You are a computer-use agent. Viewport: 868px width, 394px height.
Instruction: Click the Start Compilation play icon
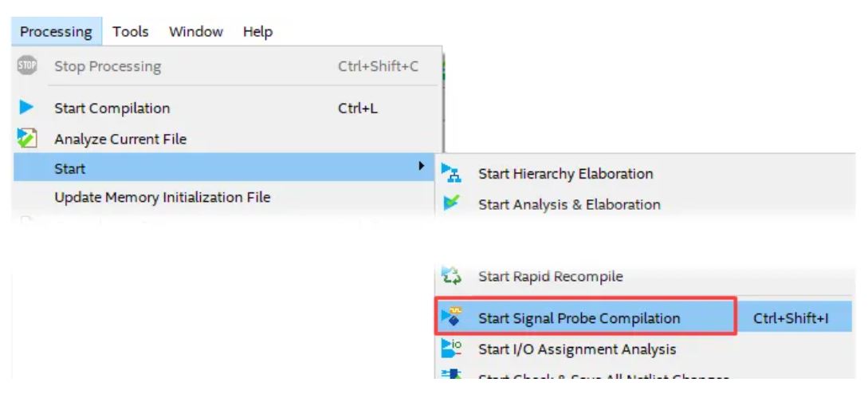tap(26, 108)
